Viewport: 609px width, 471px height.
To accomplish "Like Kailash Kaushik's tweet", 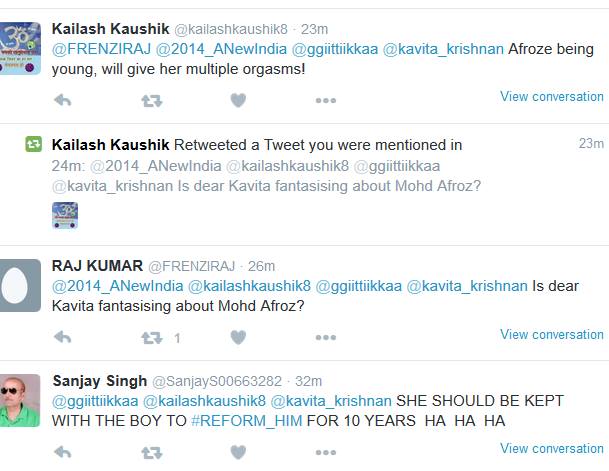I will pyautogui.click(x=238, y=100).
